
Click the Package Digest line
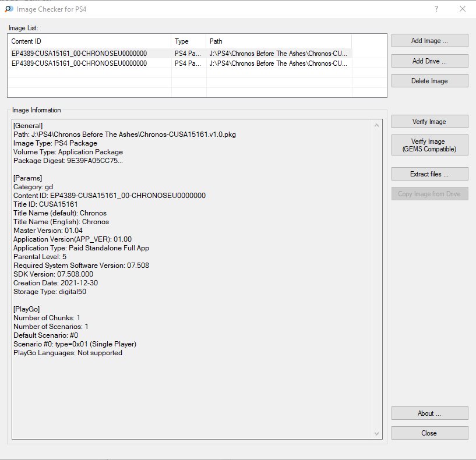(x=68, y=161)
